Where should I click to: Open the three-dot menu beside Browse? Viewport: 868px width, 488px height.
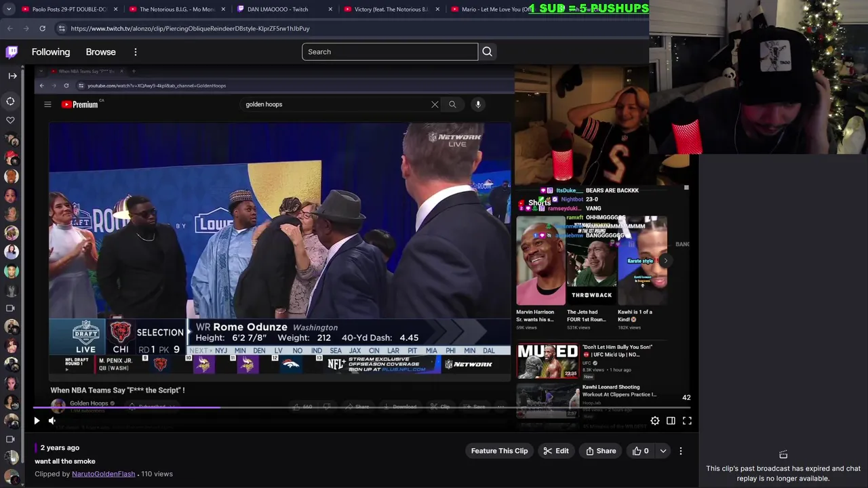[x=136, y=52]
